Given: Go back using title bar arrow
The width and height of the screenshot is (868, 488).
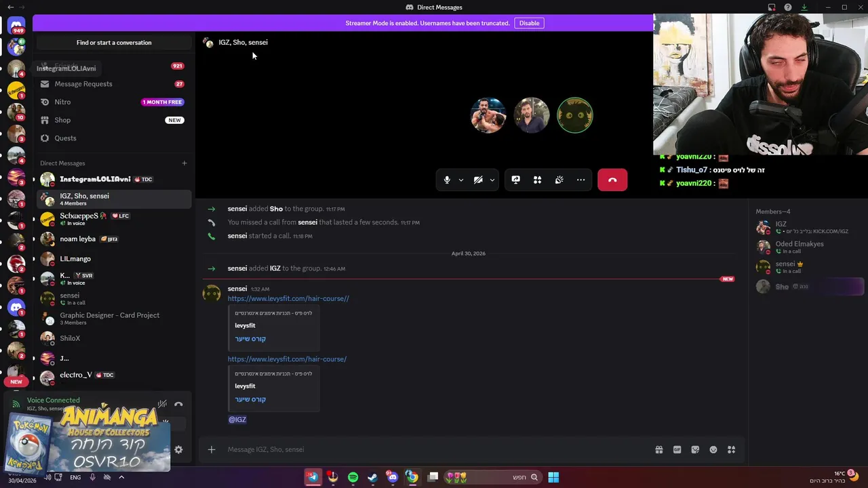Looking at the screenshot, I should 10,7.
